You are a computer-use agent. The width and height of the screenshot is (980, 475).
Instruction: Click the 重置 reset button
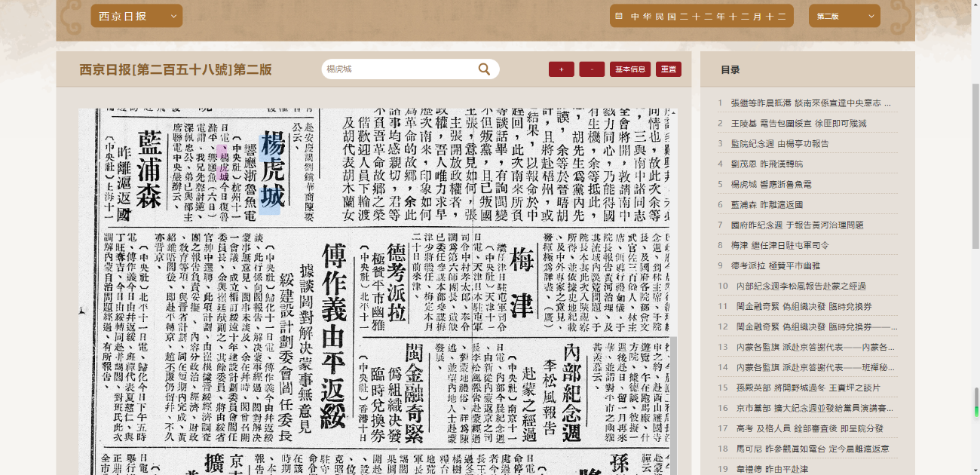point(669,69)
